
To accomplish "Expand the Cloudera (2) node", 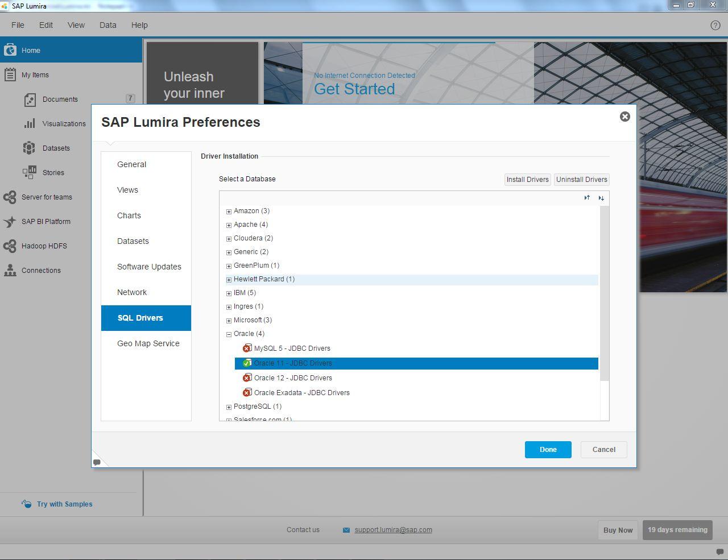I will pyautogui.click(x=229, y=239).
